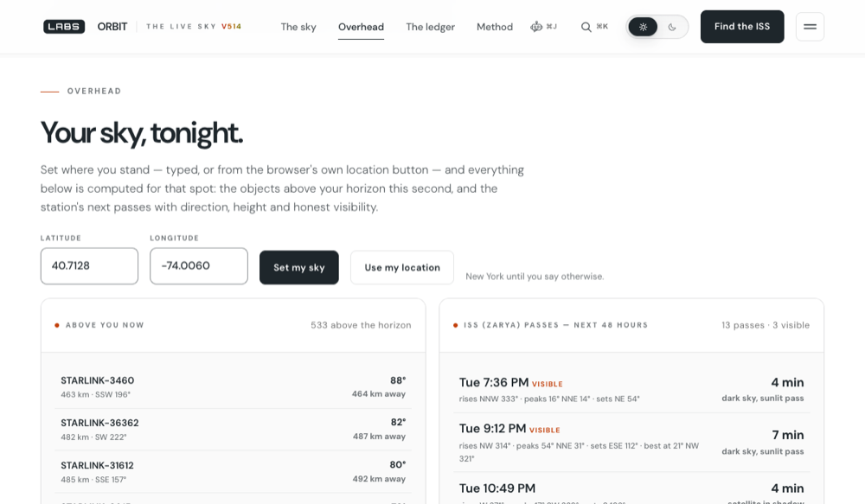Image resolution: width=865 pixels, height=504 pixels.
Task: Click the ORBIT brand name
Action: tap(112, 27)
